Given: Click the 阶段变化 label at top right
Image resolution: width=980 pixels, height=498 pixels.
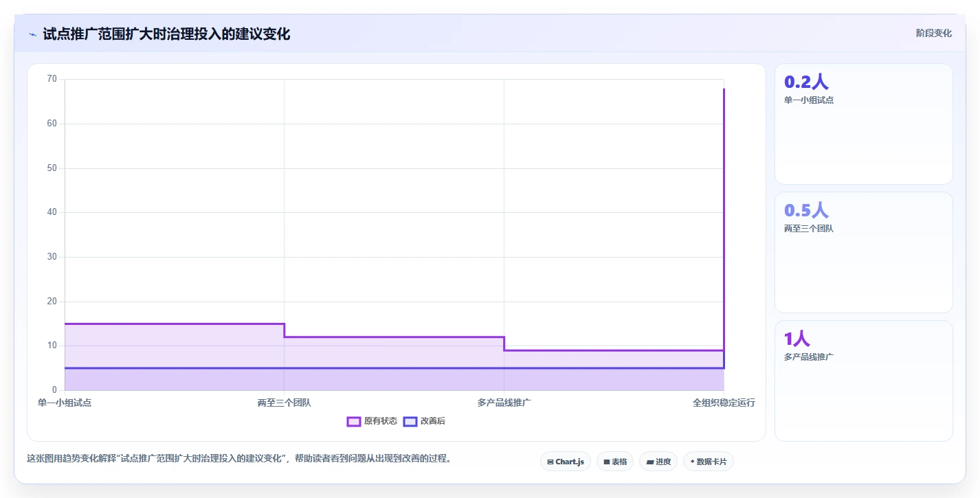Looking at the screenshot, I should coord(934,33).
